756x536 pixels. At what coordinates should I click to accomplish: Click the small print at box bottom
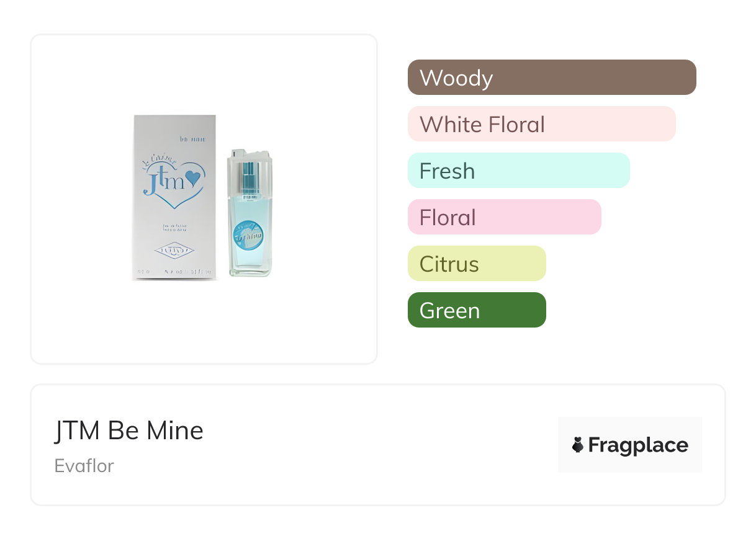(174, 272)
